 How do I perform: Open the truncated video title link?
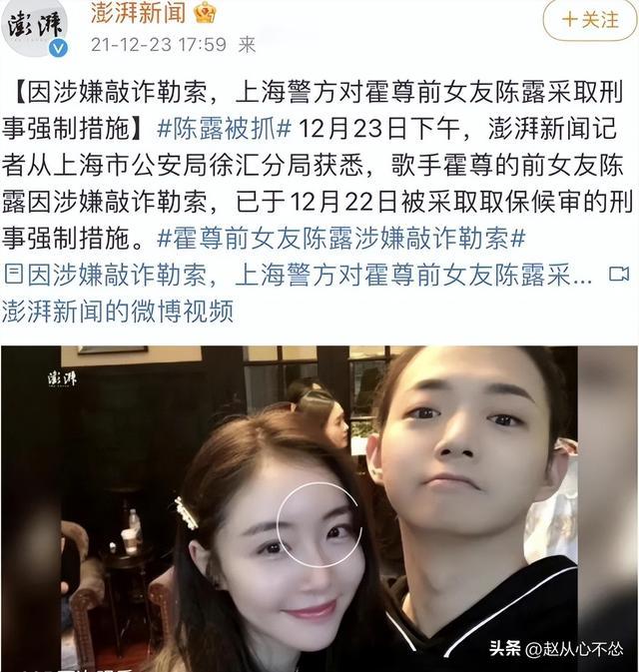click(x=311, y=275)
